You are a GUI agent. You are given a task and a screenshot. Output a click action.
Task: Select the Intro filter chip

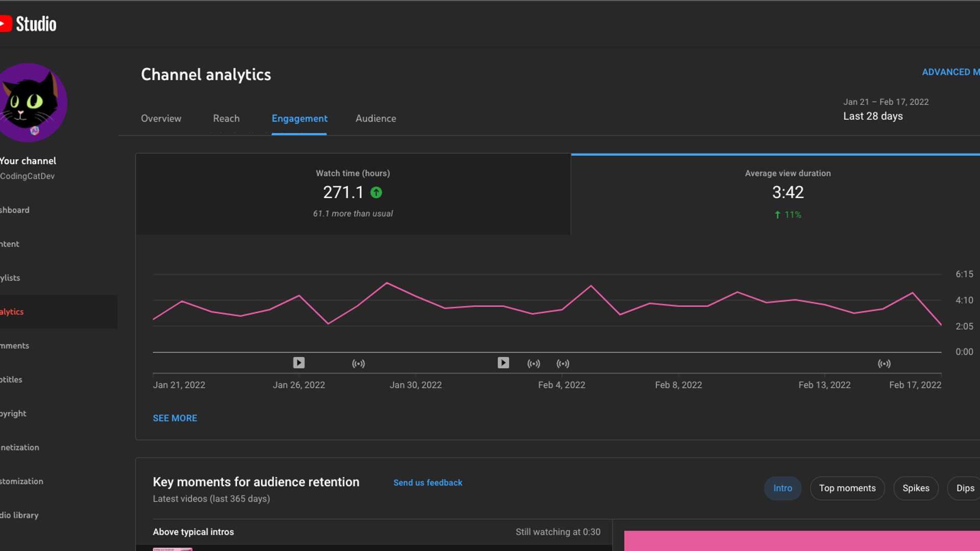(x=782, y=488)
